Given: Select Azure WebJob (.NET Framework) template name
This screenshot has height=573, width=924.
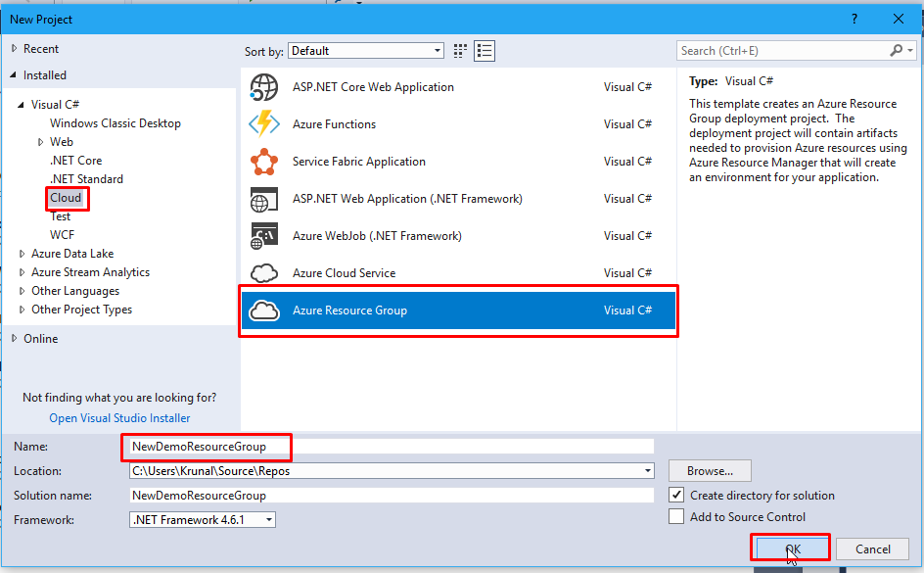Looking at the screenshot, I should (377, 236).
